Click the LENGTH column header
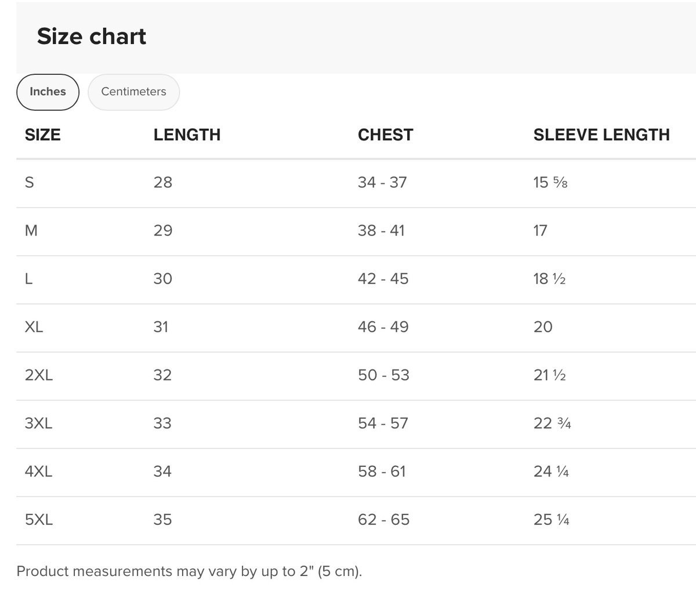 pyautogui.click(x=187, y=135)
